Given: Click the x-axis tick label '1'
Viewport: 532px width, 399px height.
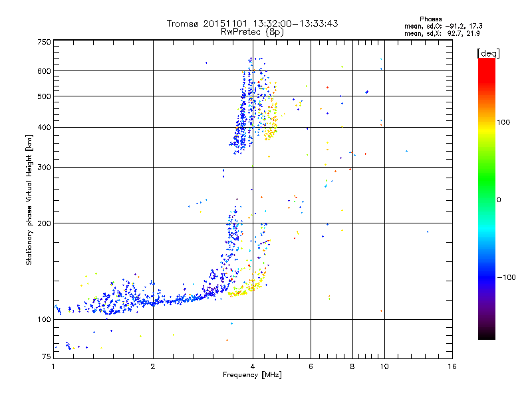Looking at the screenshot, I should (x=53, y=366).
